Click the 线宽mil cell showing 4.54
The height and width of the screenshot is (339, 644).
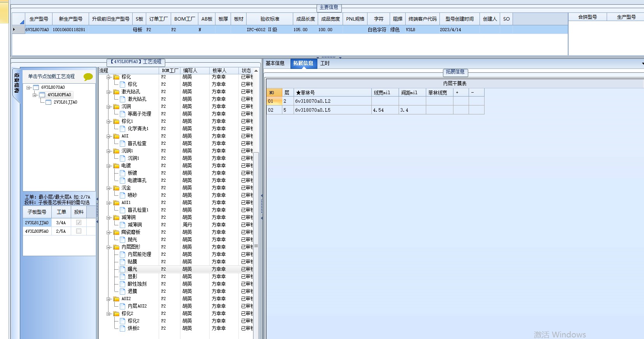coord(385,110)
